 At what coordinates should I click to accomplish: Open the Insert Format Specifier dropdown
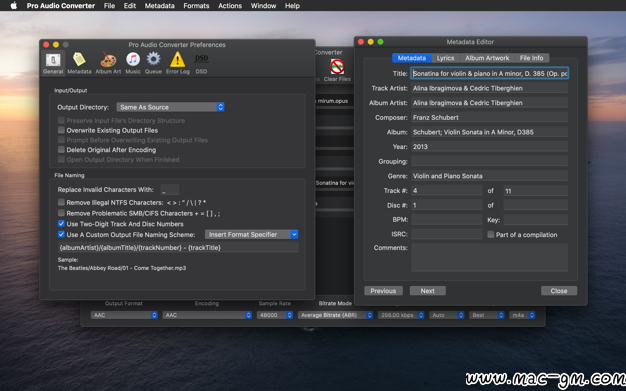tap(252, 234)
